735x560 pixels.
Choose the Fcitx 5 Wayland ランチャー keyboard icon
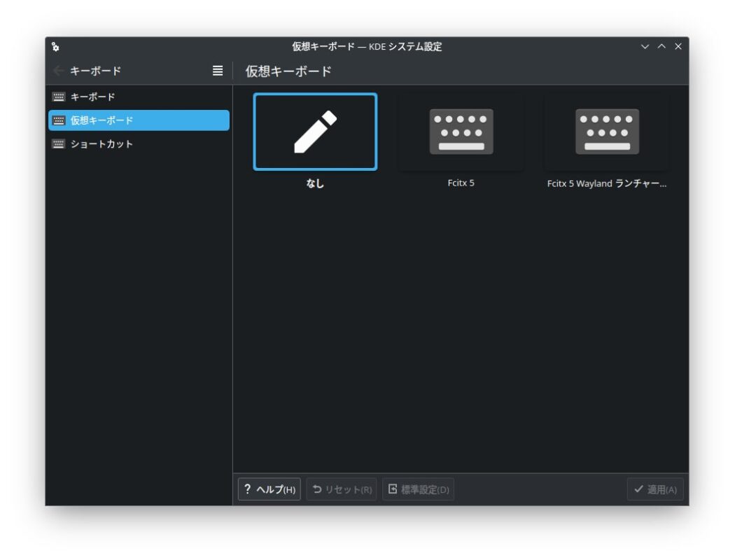coord(607,130)
